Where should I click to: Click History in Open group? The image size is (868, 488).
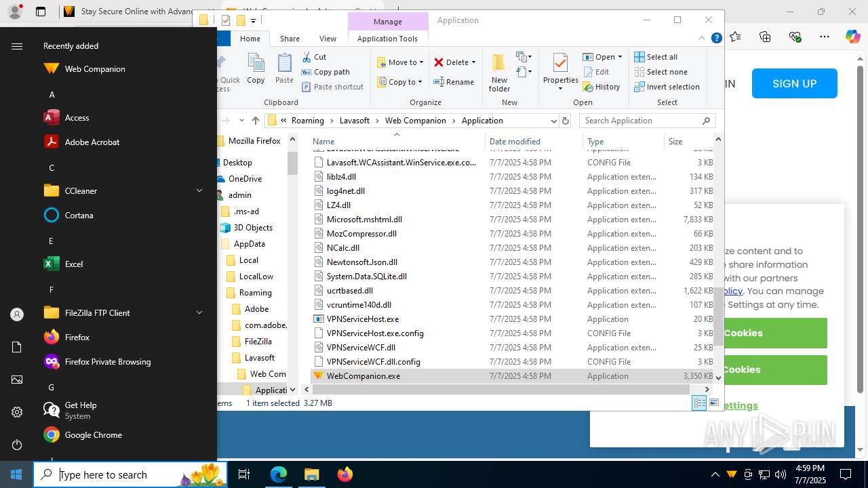click(x=601, y=87)
